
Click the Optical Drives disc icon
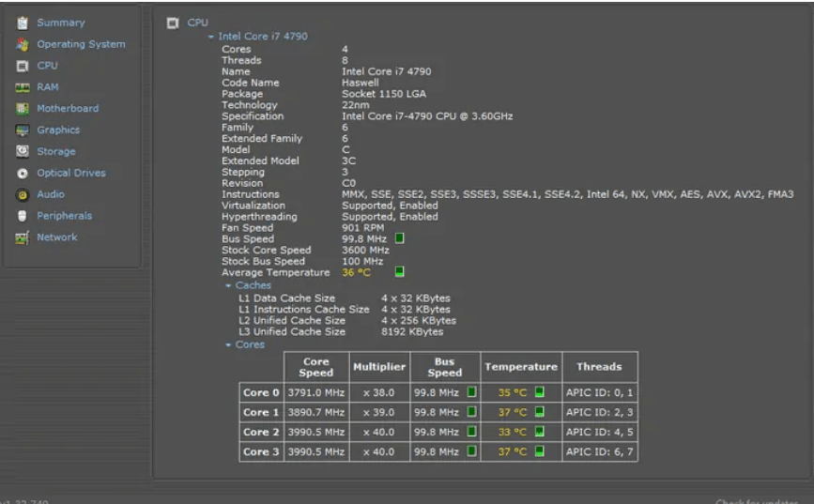(x=23, y=174)
